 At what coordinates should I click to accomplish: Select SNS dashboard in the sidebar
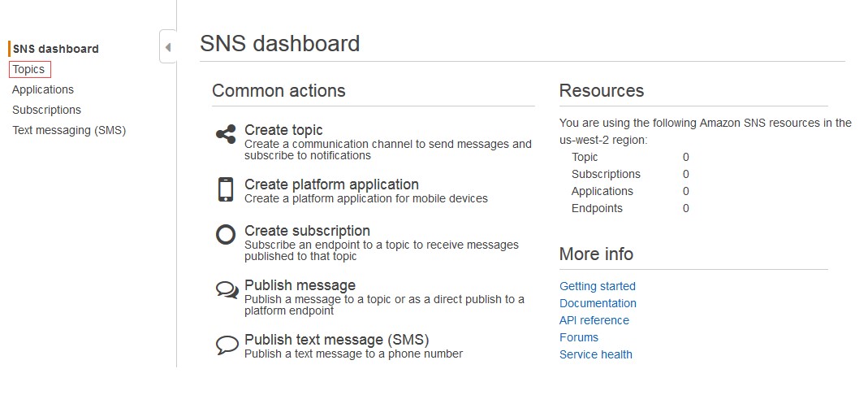point(55,49)
